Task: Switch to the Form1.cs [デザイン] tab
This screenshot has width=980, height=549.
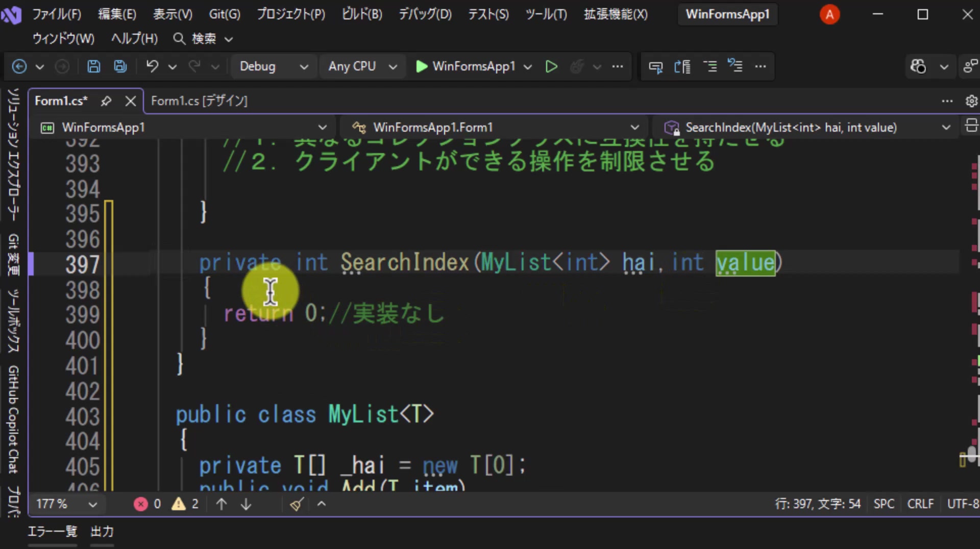Action: [x=199, y=101]
